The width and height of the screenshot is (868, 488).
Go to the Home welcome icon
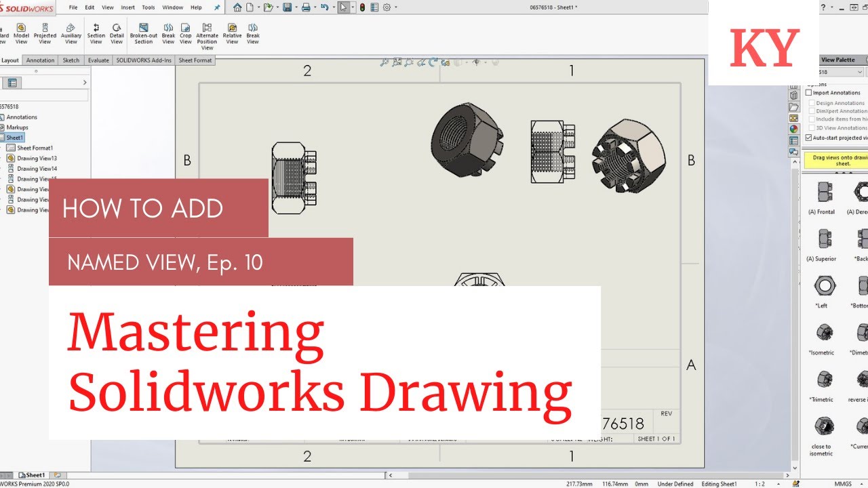[x=237, y=7]
